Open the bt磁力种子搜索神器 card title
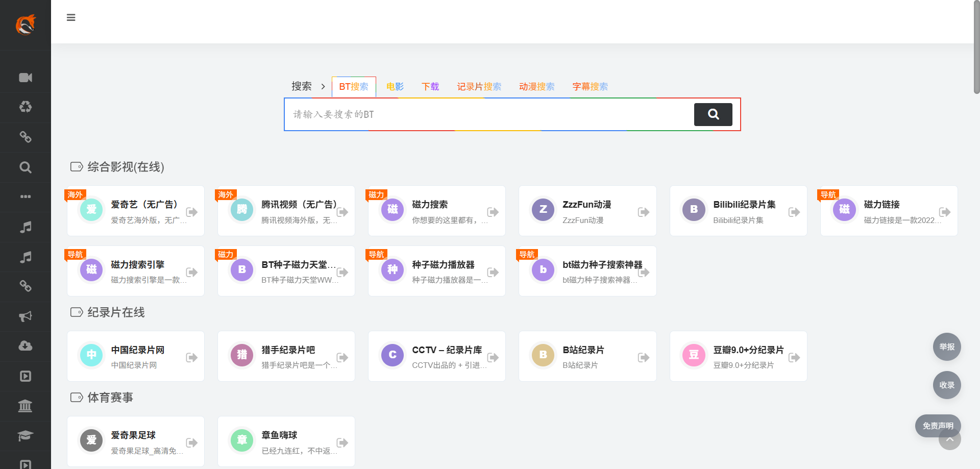 pos(602,265)
